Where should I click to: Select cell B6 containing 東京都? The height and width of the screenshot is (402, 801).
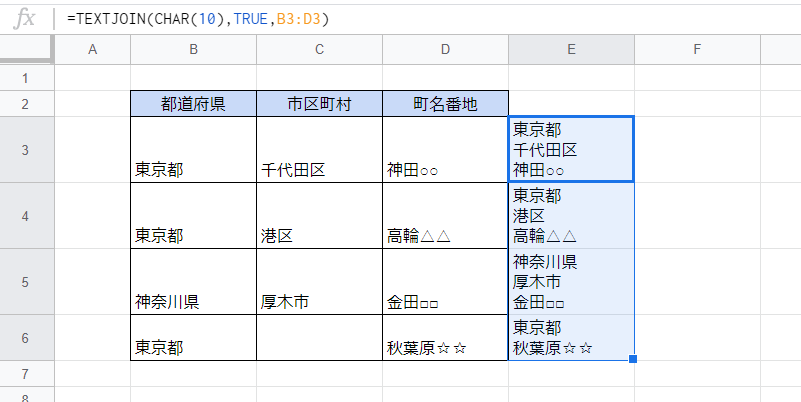coord(194,338)
